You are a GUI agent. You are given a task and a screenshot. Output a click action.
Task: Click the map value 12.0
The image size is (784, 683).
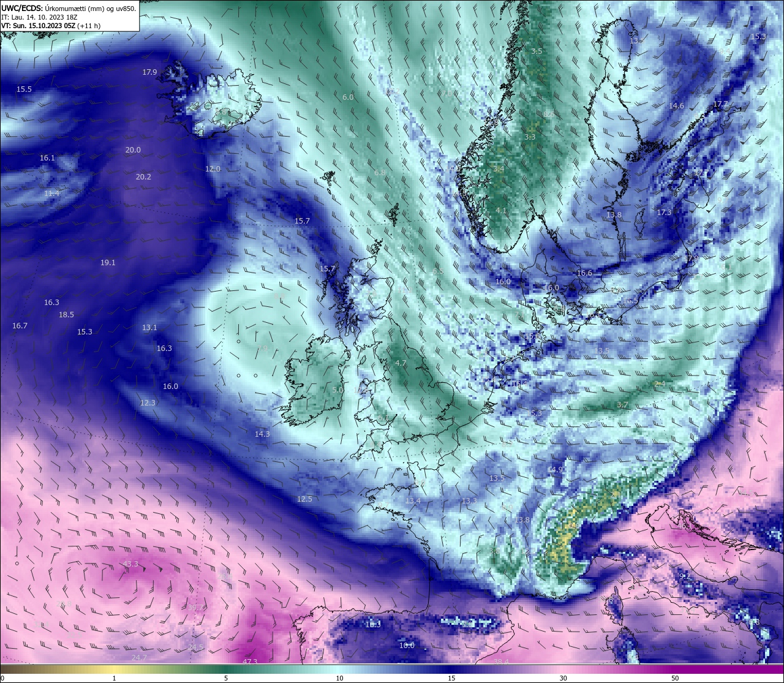click(x=213, y=169)
